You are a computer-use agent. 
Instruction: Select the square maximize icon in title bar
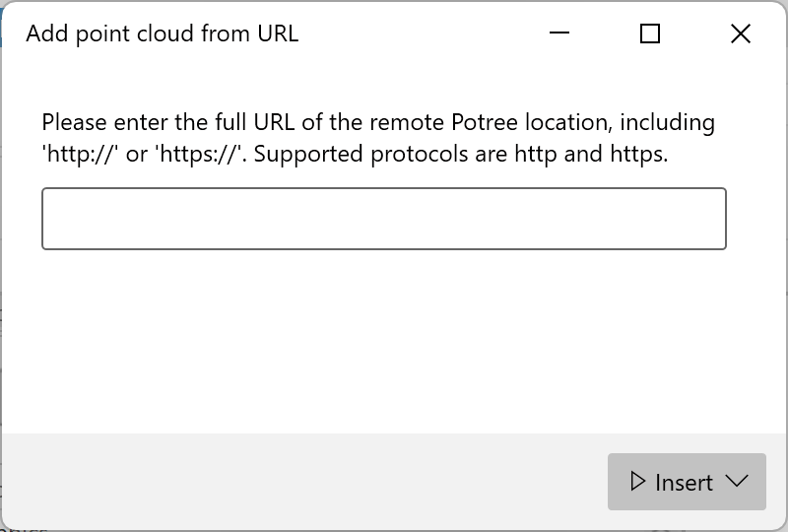pyautogui.click(x=650, y=33)
